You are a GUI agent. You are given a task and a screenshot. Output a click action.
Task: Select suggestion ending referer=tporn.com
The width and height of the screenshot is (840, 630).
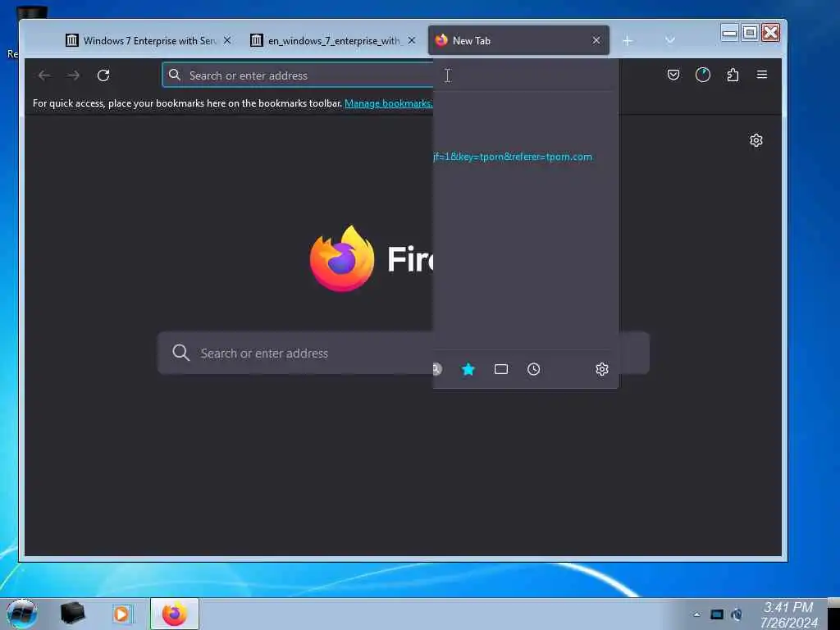(513, 157)
